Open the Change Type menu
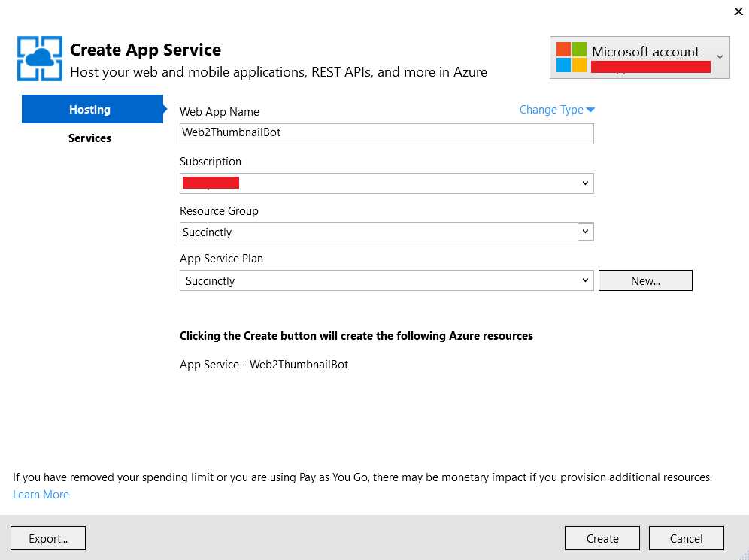The image size is (749, 560). pyautogui.click(x=551, y=109)
